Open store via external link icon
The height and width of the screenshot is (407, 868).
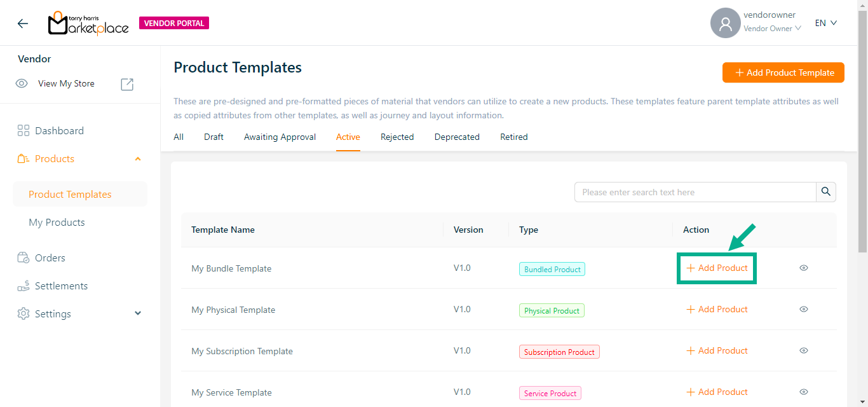127,84
